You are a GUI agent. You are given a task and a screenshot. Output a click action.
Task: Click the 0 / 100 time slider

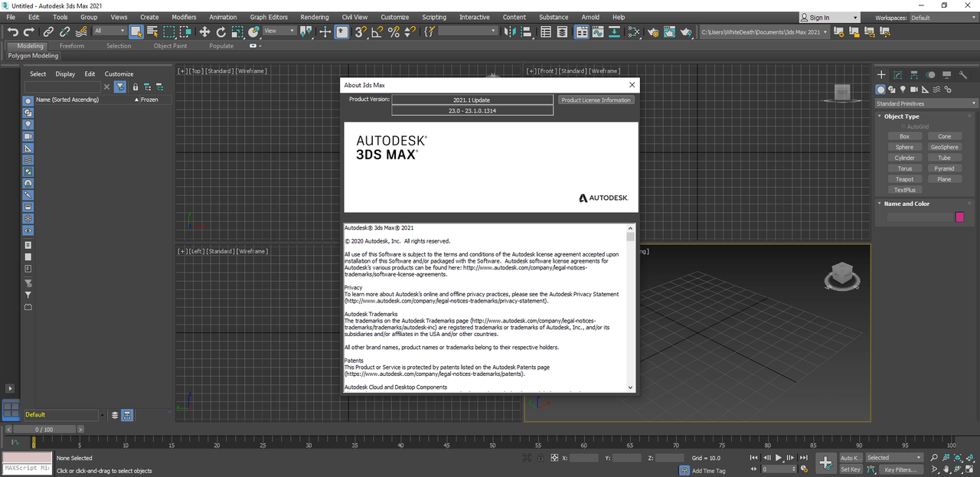tap(45, 430)
